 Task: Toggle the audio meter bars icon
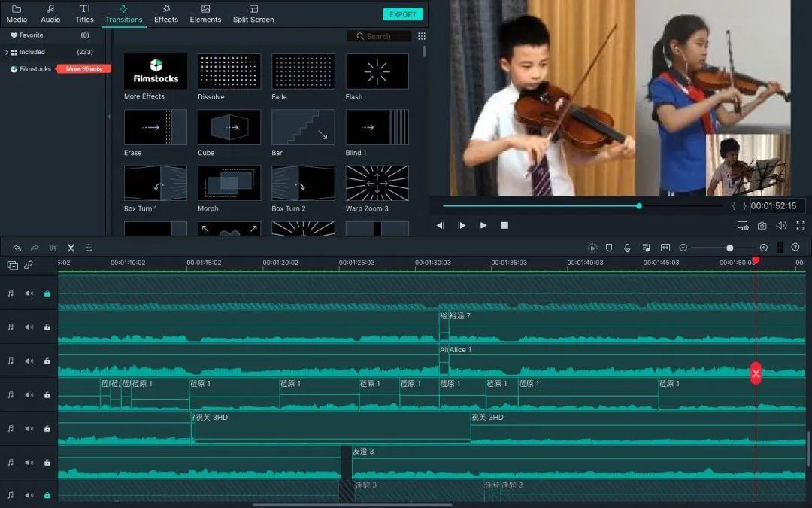coord(780,248)
